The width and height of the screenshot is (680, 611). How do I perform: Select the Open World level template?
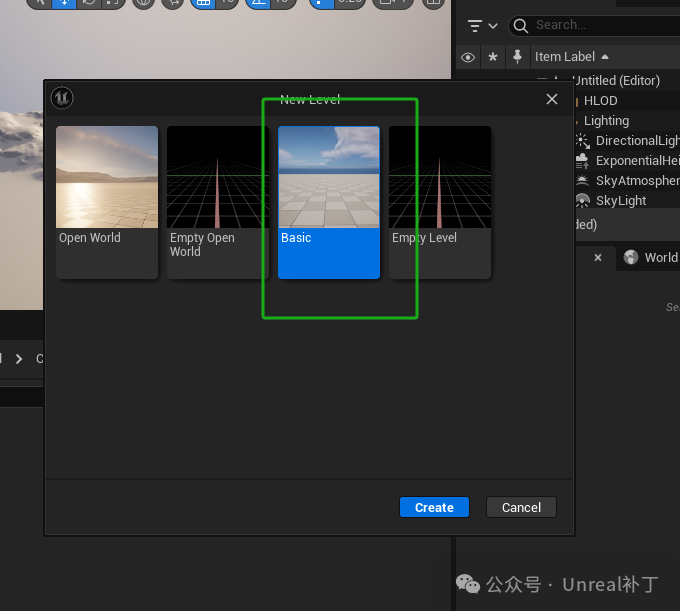tap(107, 202)
